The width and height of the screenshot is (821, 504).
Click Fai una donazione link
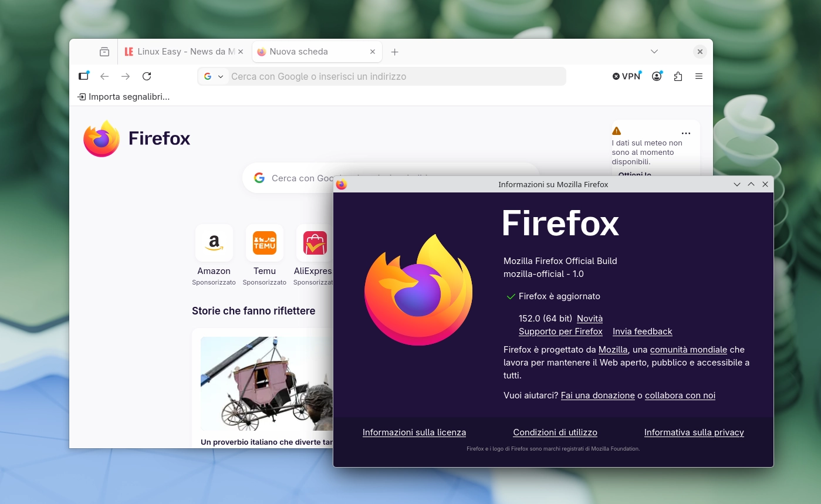coord(597,395)
